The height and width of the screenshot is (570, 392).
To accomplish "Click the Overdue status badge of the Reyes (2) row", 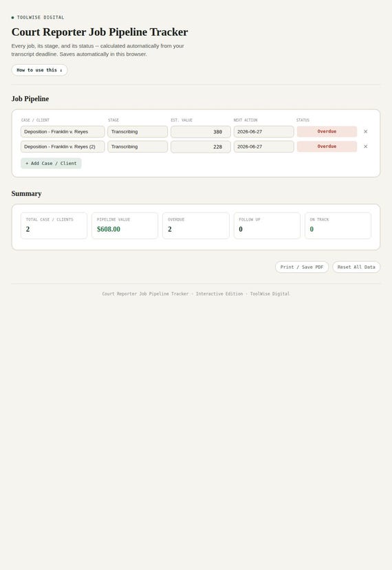I will pyautogui.click(x=327, y=146).
